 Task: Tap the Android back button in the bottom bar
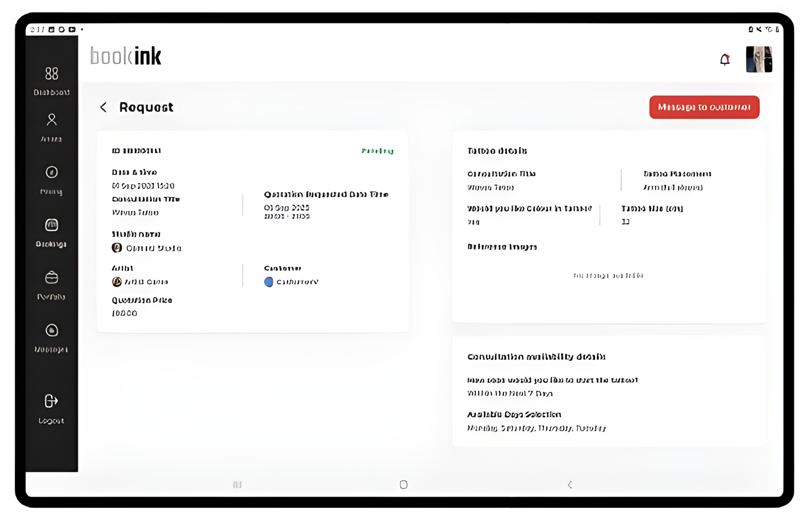coord(570,484)
